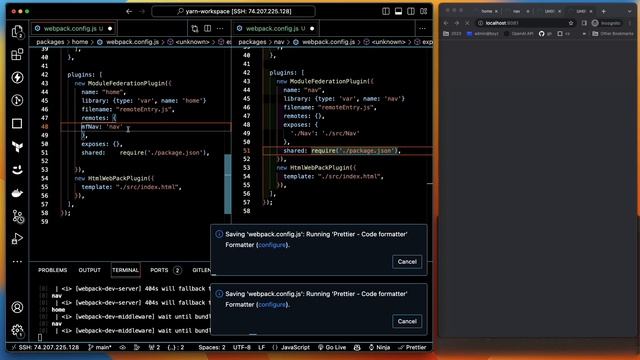Click UTF-8 encoding in status bar
The height and width of the screenshot is (360, 640).
[242, 347]
